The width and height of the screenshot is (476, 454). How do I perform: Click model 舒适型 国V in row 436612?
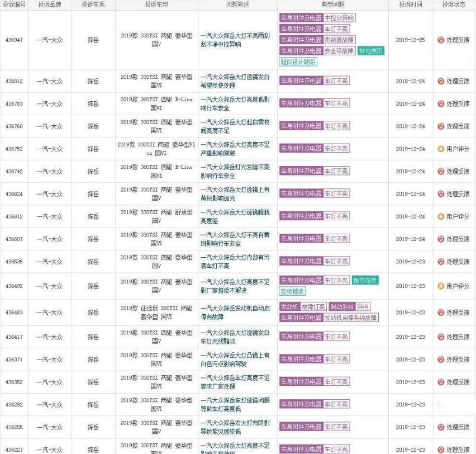156,217
